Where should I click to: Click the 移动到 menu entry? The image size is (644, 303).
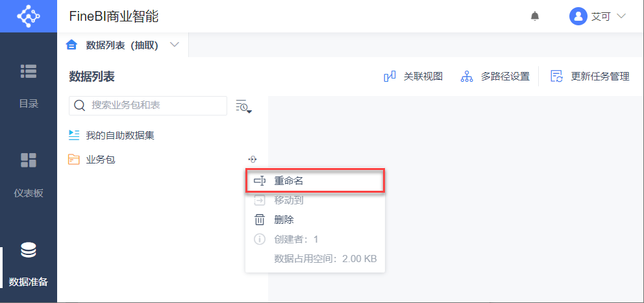(x=288, y=200)
